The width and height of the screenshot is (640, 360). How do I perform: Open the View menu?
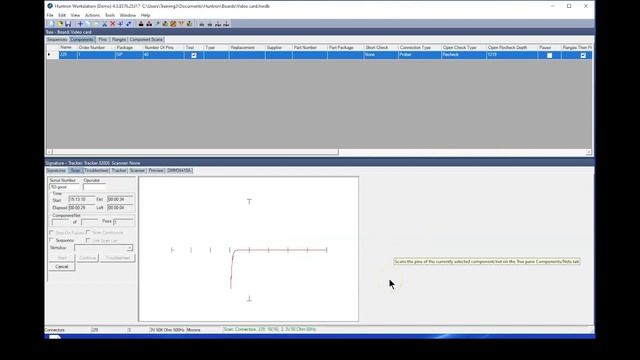click(x=75, y=15)
